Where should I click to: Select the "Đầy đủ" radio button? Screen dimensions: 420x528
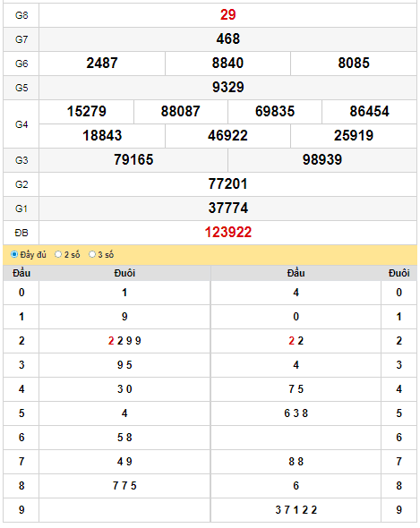[x=14, y=254]
